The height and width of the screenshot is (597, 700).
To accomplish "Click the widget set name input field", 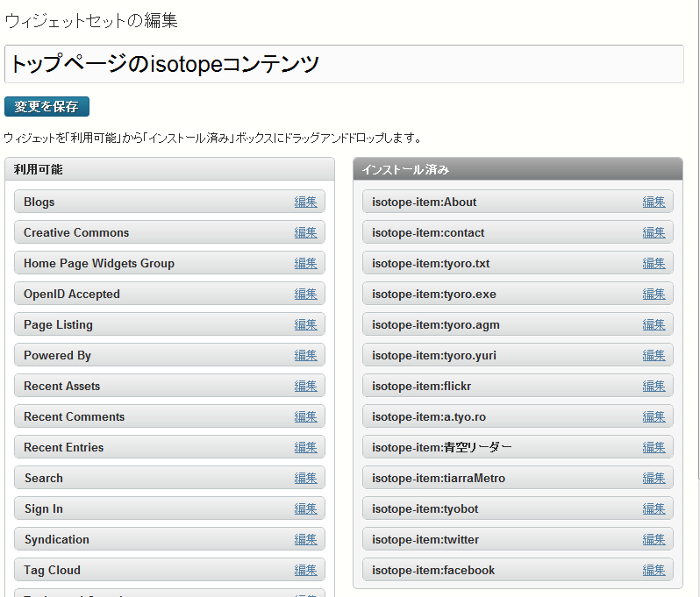I will tap(344, 64).
